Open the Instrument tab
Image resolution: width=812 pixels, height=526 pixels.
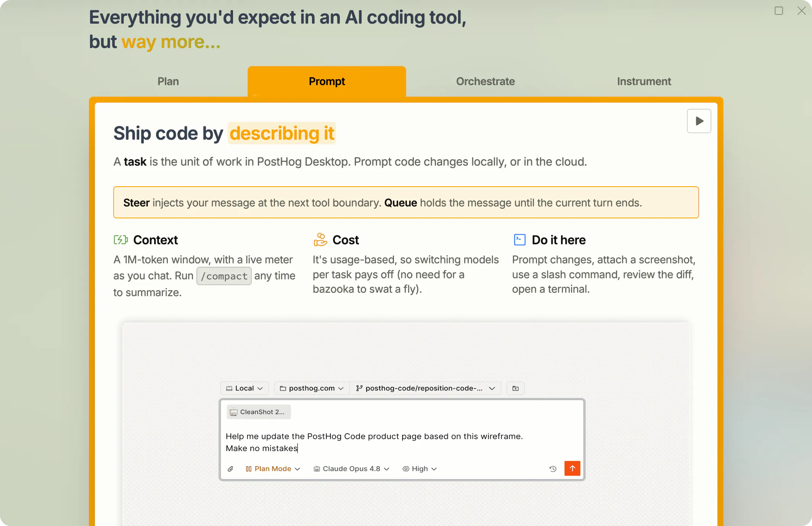click(x=644, y=81)
